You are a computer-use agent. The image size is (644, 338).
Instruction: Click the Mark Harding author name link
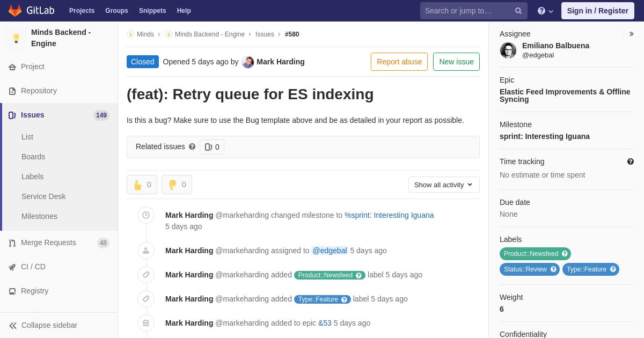point(281,62)
